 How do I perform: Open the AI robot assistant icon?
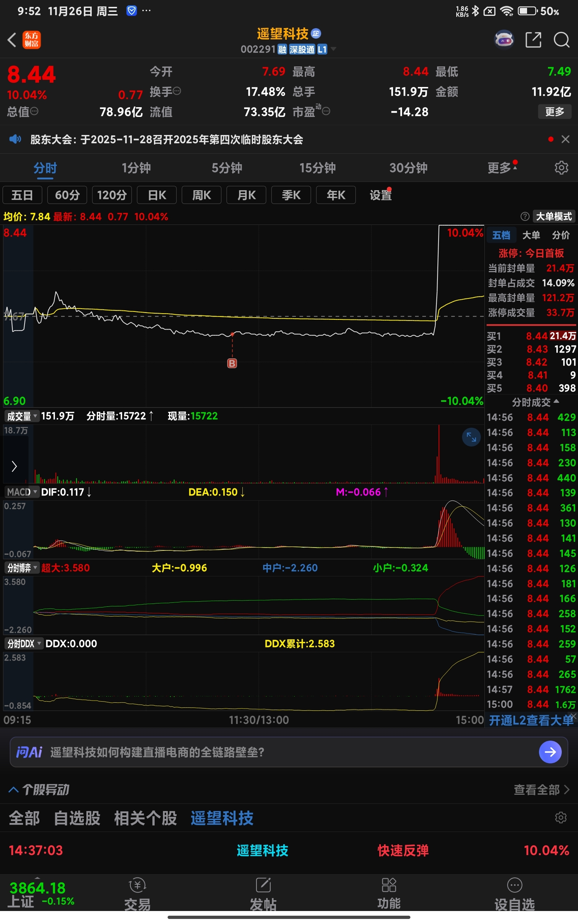click(x=504, y=40)
